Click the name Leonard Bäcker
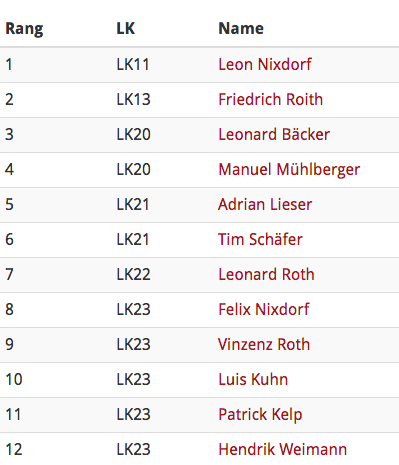Image resolution: width=399 pixels, height=465 pixels. [x=274, y=134]
